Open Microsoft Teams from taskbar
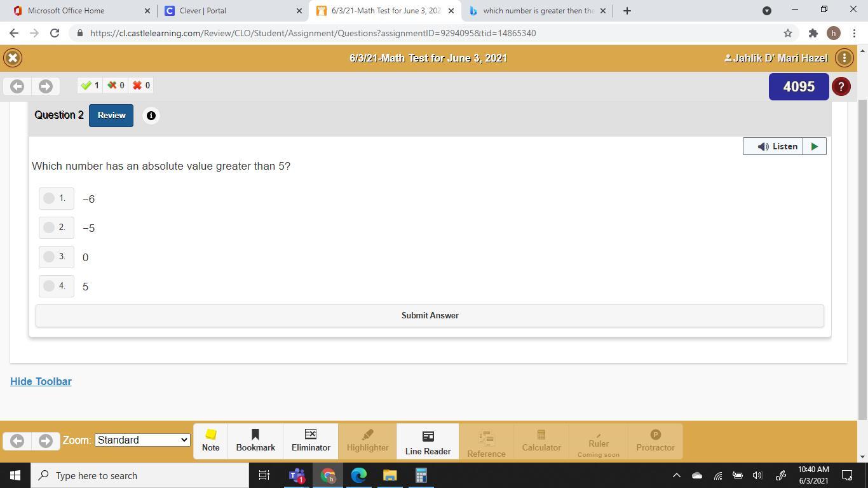This screenshot has height=488, width=868. pyautogui.click(x=297, y=475)
